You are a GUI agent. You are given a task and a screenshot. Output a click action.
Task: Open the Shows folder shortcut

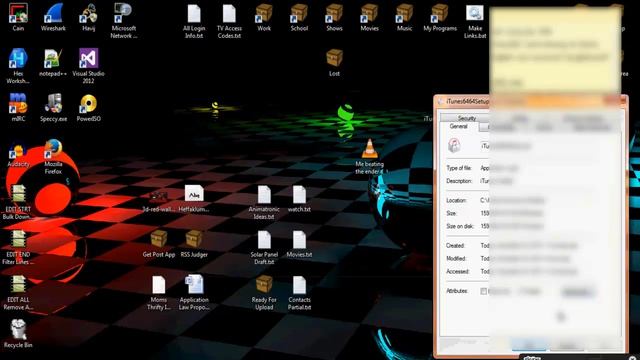click(334, 17)
